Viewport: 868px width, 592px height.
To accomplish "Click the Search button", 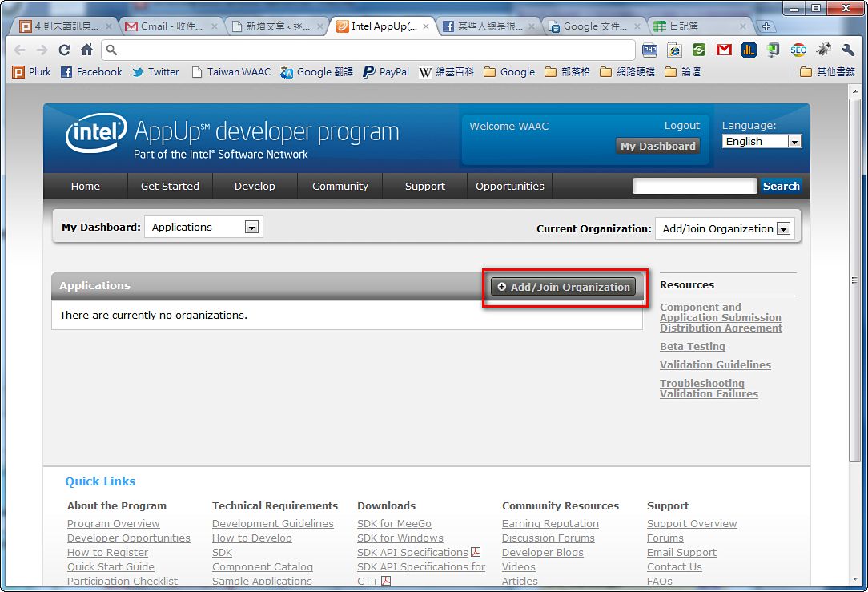I will point(781,186).
